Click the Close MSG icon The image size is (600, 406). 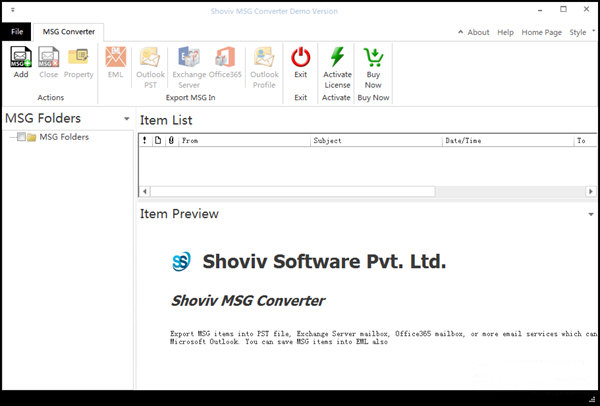click(49, 57)
